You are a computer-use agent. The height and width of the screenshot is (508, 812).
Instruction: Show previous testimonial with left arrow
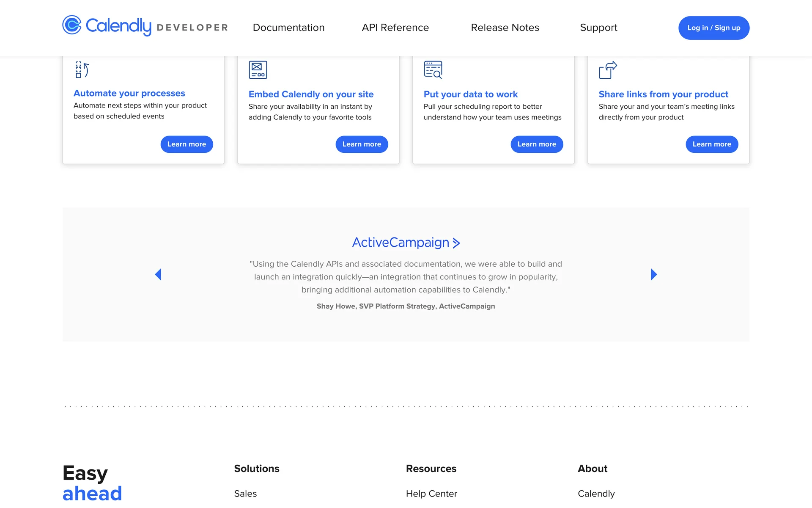pos(158,274)
